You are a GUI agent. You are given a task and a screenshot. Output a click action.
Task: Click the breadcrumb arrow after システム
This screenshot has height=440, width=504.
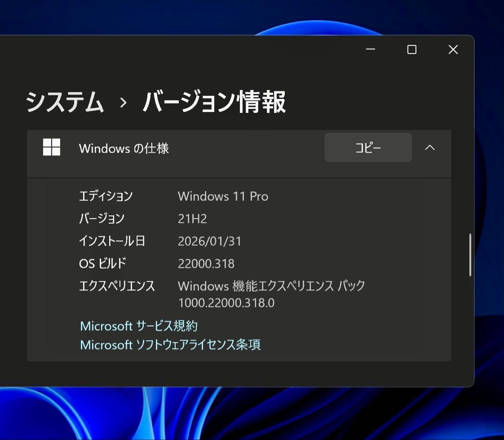(x=123, y=103)
